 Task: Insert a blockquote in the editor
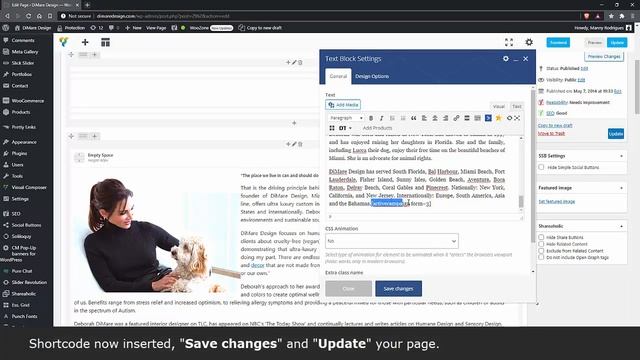pos(413,118)
